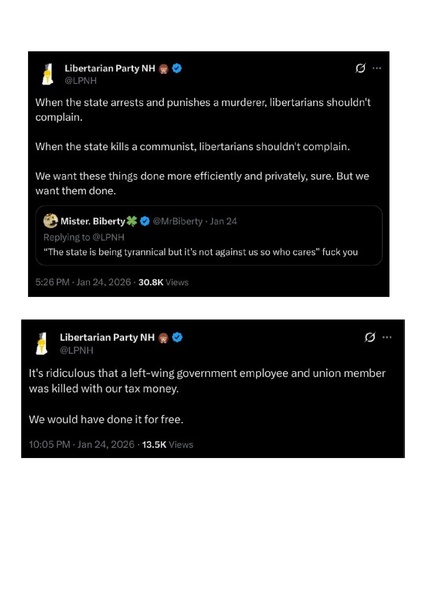Click the 5:26 PM · Jan 24, 2026 timestamp
Viewport: 424px width, 600px height.
[83, 282]
